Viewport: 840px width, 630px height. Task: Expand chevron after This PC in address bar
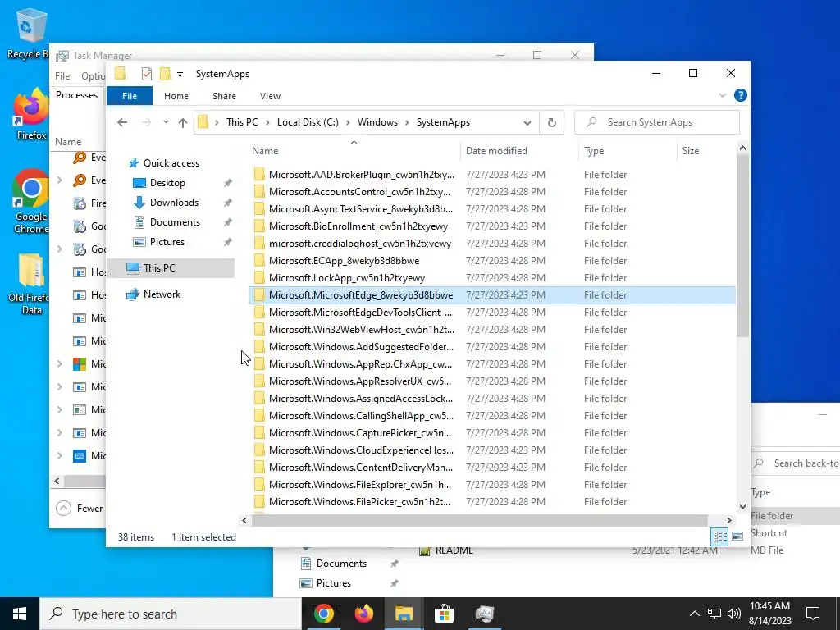click(267, 122)
